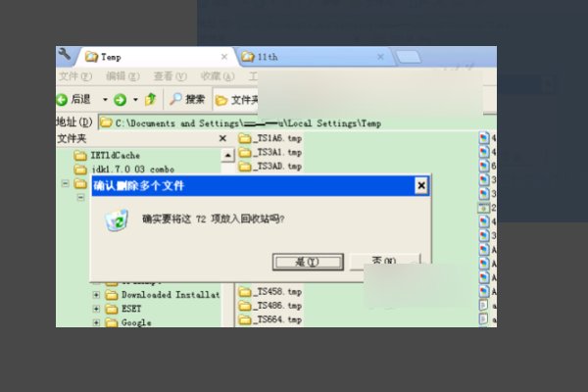Close the 确认删除多个文件 dialog
588x392 pixels.
point(421,185)
